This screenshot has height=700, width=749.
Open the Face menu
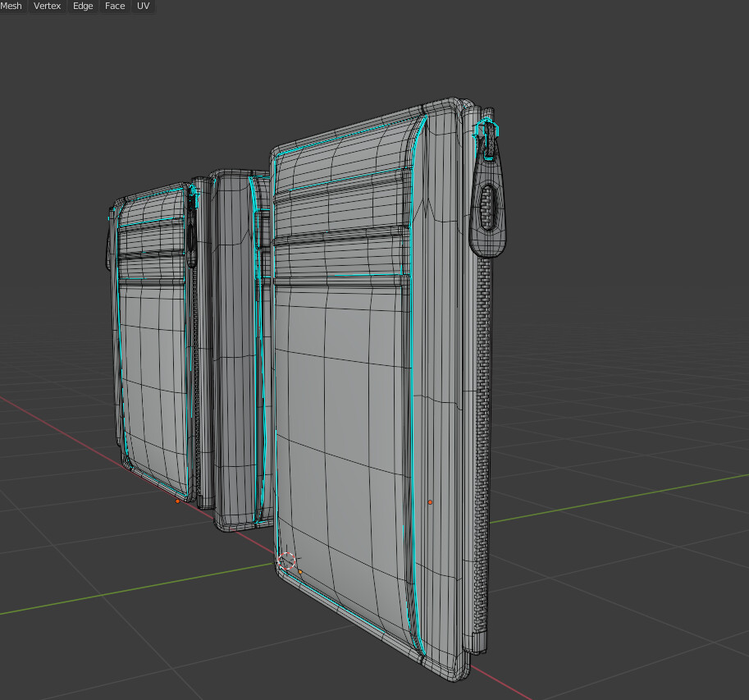(x=114, y=6)
